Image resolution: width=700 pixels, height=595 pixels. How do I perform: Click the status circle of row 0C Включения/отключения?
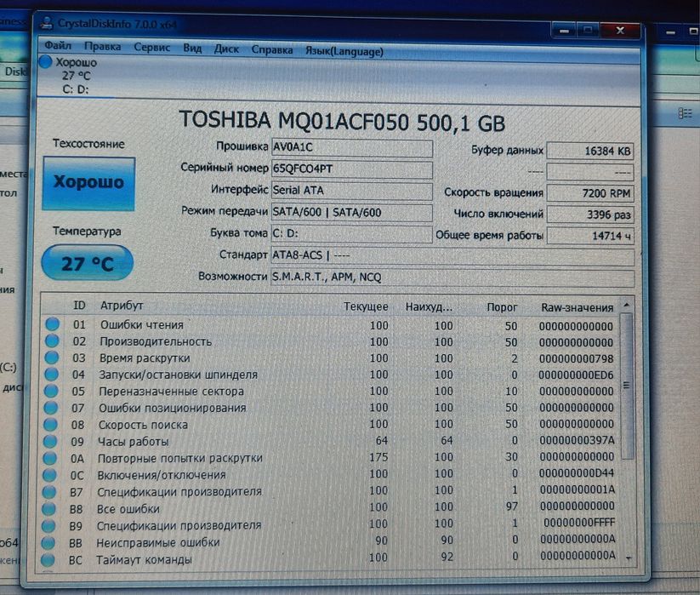49,475
